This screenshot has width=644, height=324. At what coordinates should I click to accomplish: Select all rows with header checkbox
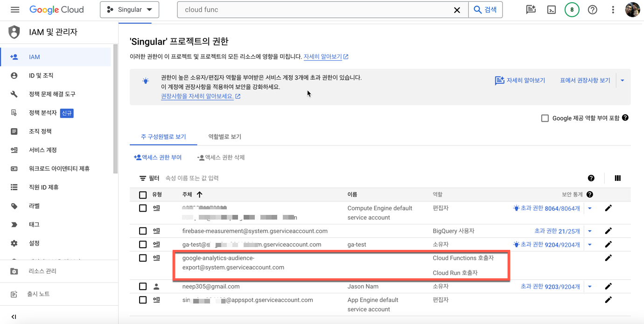[143, 195]
